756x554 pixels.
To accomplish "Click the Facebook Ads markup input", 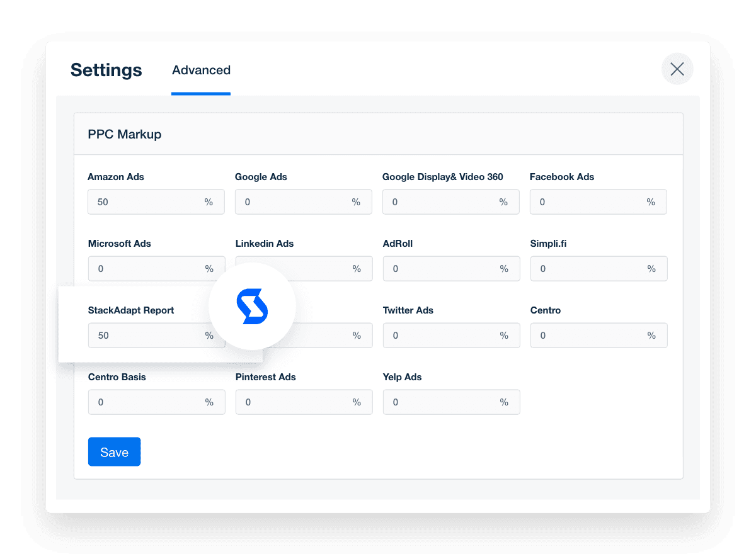I will [x=598, y=201].
